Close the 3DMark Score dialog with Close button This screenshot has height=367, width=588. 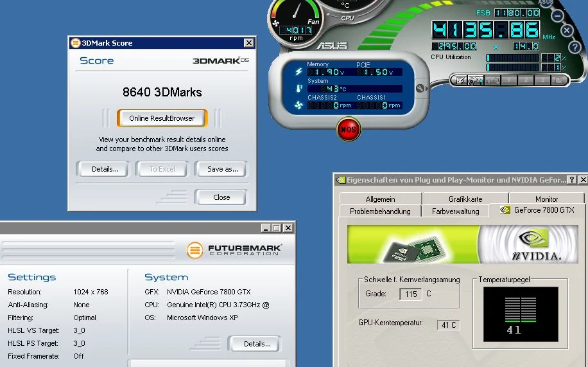pos(221,197)
